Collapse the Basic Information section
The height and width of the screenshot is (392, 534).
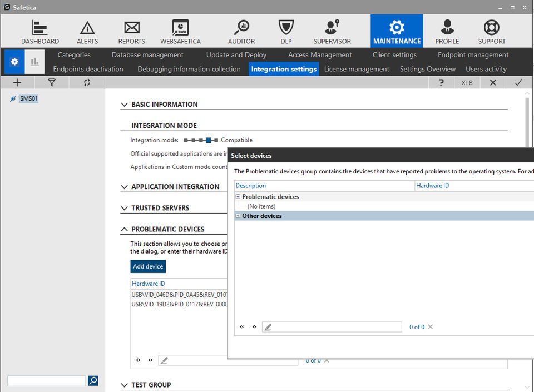(124, 105)
